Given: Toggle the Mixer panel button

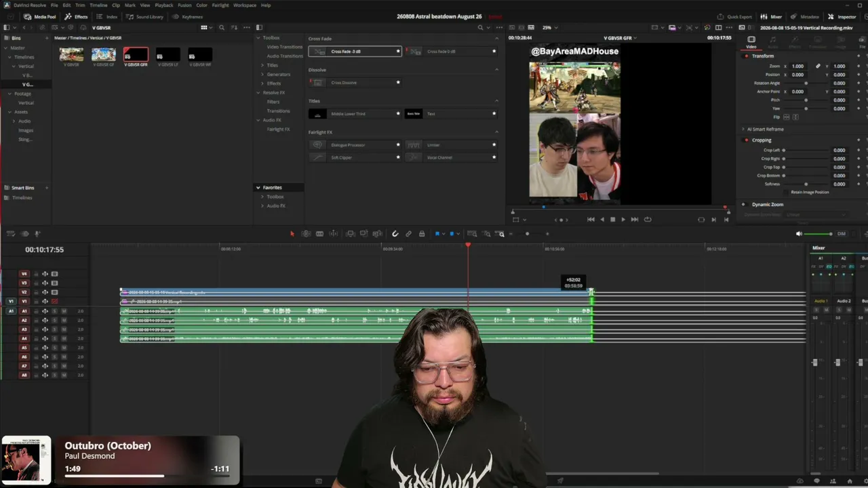Looking at the screenshot, I should click(771, 16).
